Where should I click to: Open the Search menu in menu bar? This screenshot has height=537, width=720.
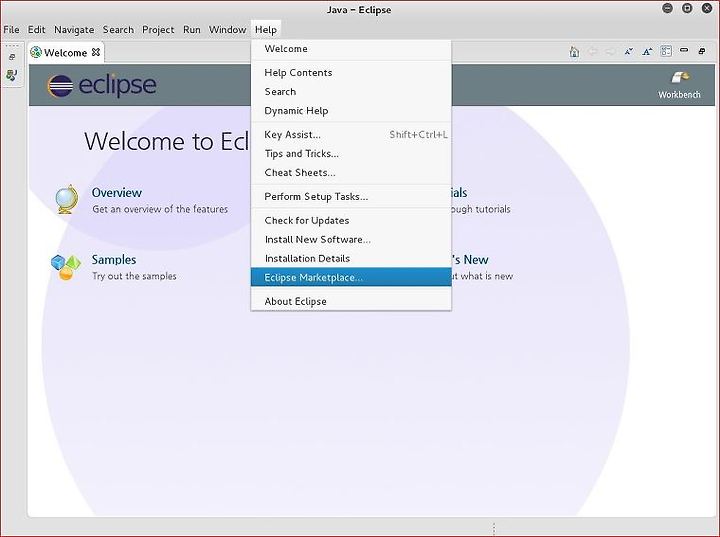pos(118,29)
